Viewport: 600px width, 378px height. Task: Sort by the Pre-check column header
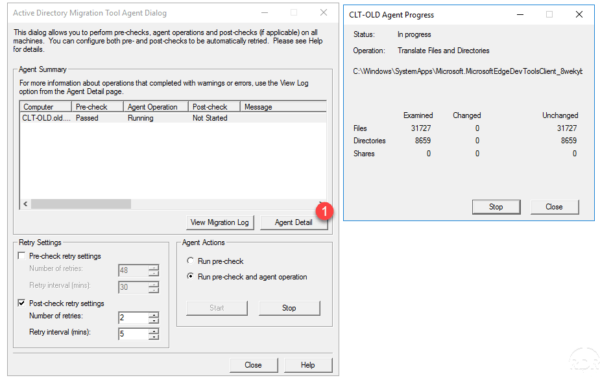tap(98, 107)
